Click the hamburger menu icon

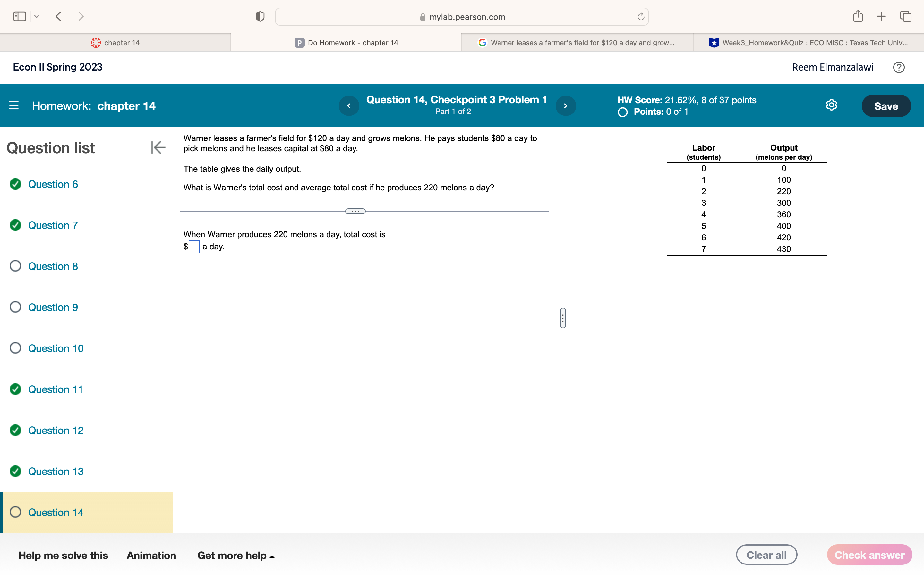14,106
